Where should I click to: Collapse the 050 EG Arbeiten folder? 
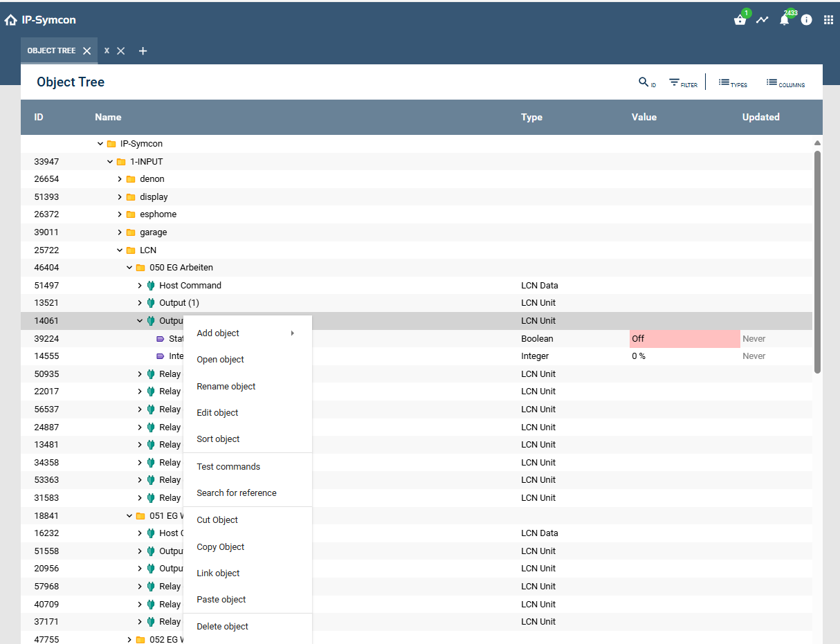129,268
